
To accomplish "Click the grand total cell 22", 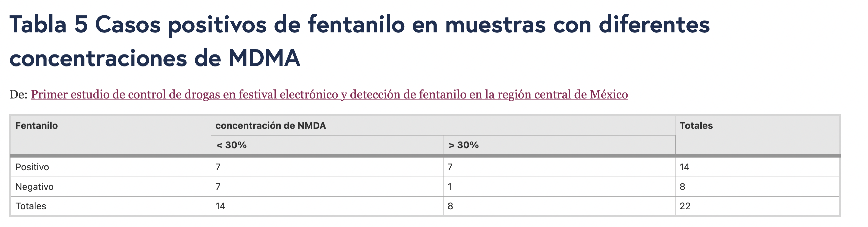I will tap(685, 206).
